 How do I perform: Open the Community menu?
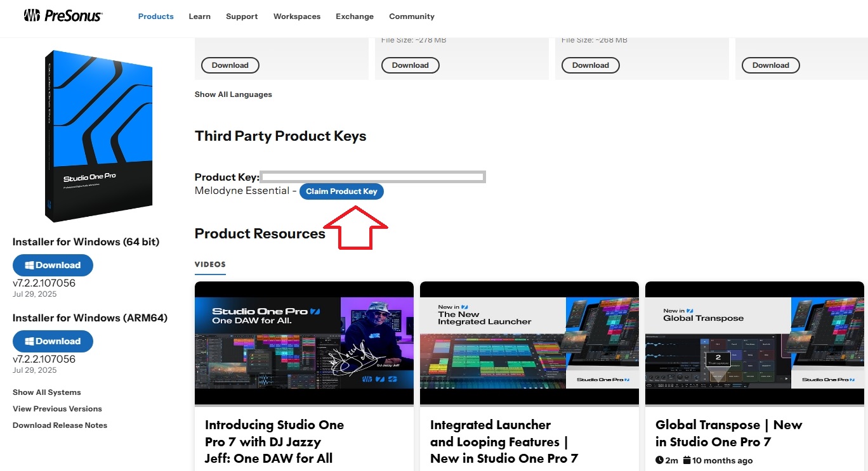412,16
